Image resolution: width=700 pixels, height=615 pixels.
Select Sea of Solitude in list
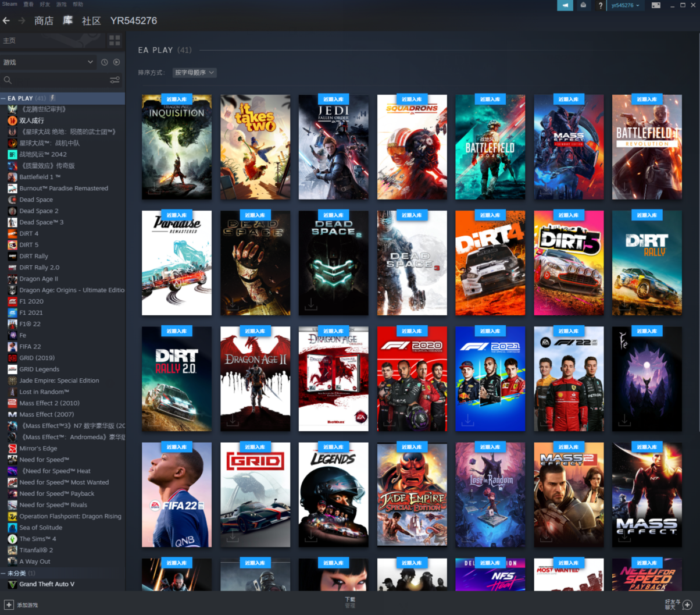(x=62, y=528)
